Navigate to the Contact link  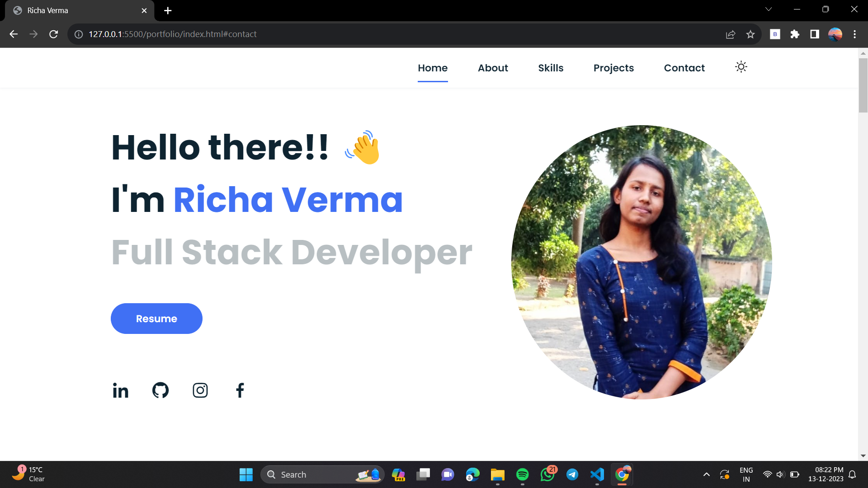(x=684, y=68)
